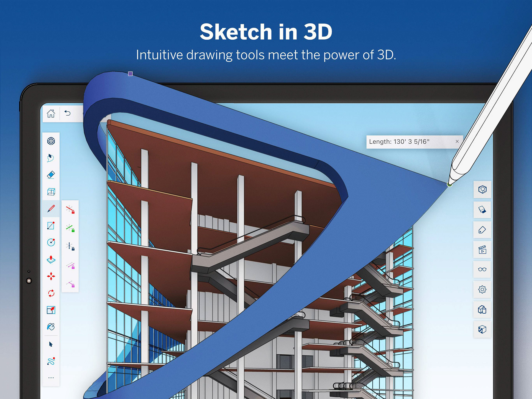Go to the Home screen icon

pos(51,113)
